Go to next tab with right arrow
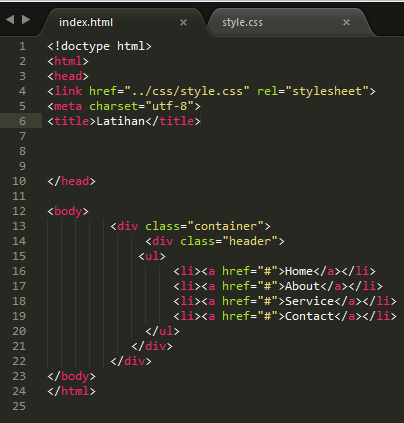This screenshot has width=404, height=423. coord(26,20)
